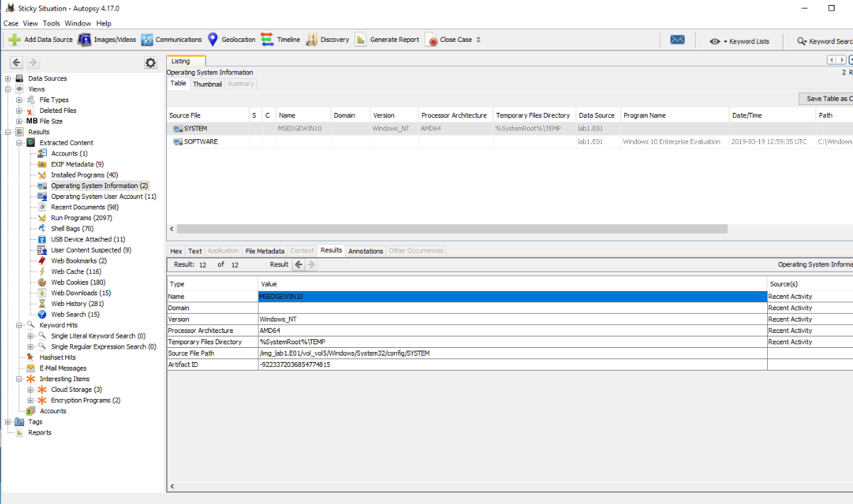Click the Interesting Items star icon
The image size is (853, 504).
(31, 379)
